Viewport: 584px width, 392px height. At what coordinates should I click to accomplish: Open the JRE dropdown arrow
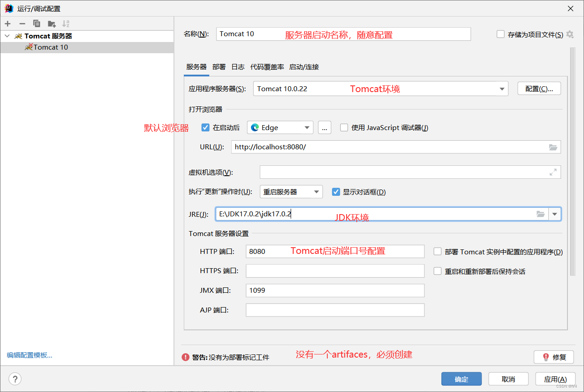(x=555, y=214)
